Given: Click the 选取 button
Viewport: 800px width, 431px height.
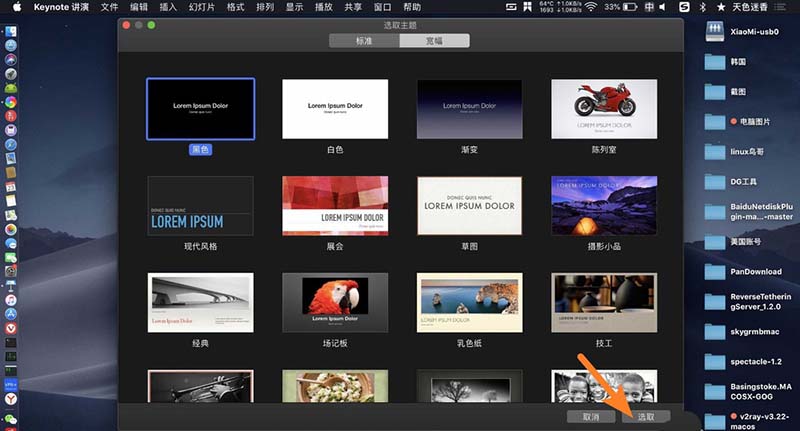Looking at the screenshot, I should pyautogui.click(x=646, y=417).
